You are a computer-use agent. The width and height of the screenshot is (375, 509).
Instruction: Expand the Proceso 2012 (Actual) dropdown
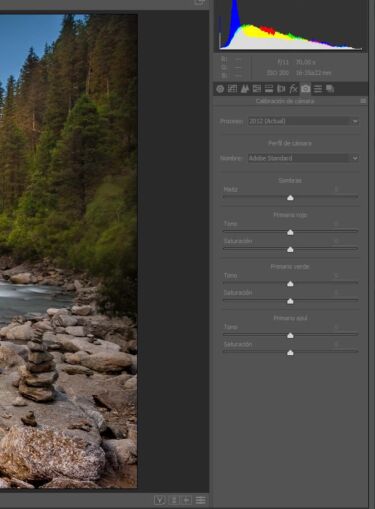tap(303, 121)
